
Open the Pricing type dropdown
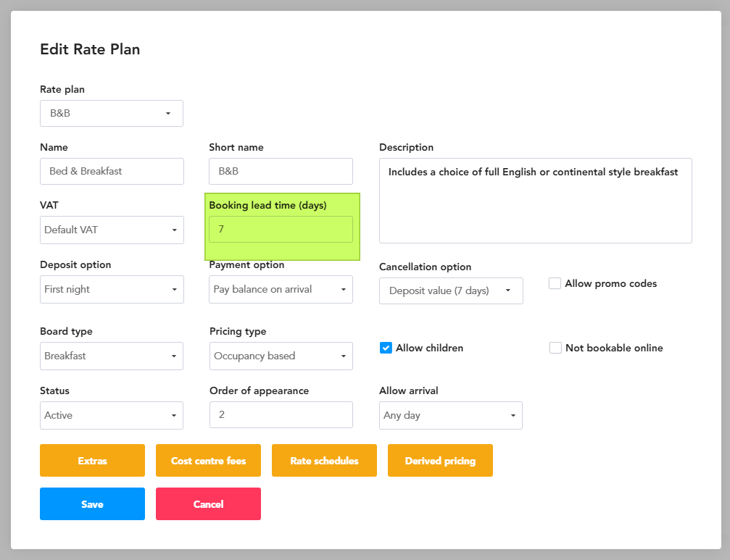(281, 356)
